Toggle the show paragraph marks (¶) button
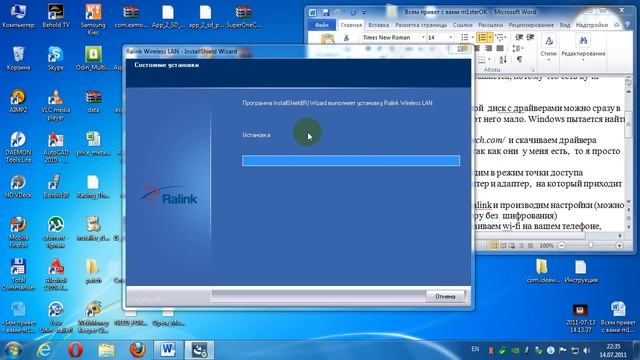The width and height of the screenshot is (640, 360). coord(519,60)
